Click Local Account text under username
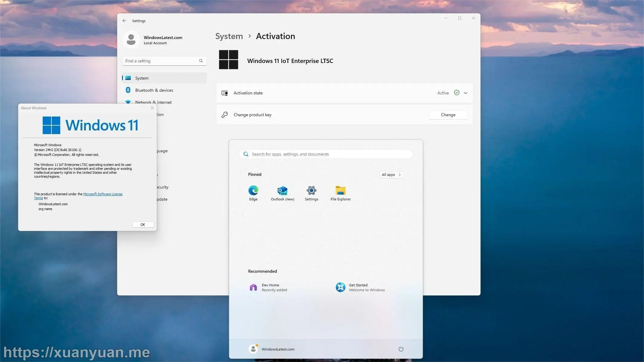644x362 pixels. point(155,43)
